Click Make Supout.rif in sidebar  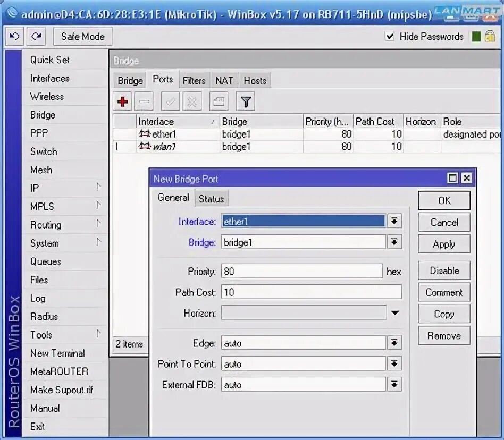click(x=62, y=390)
